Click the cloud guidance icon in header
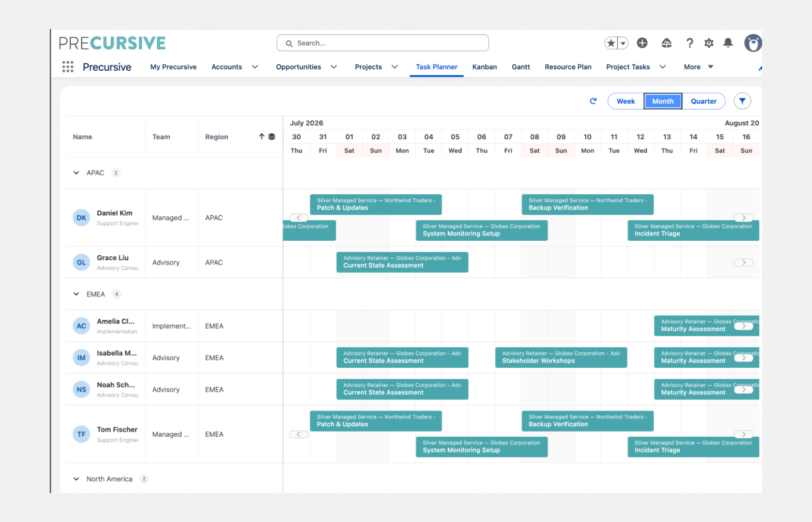The width and height of the screenshot is (812, 522). (x=666, y=43)
